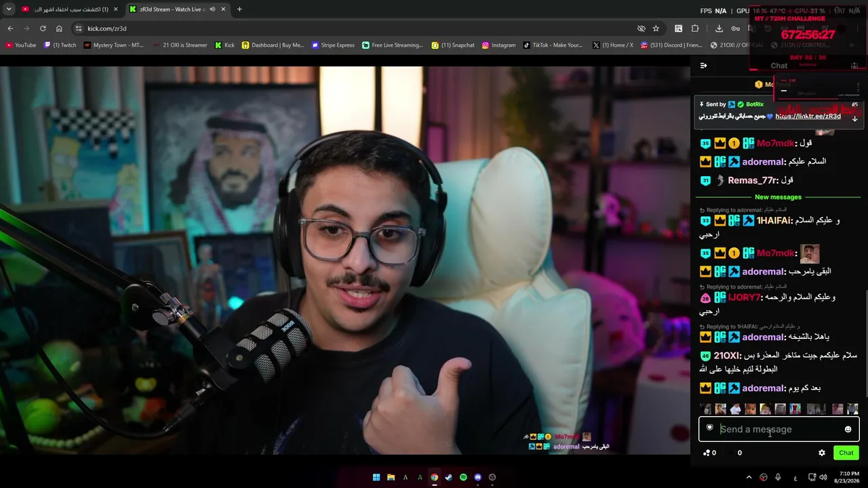Reload the current page
This screenshot has width=868, height=488.
click(x=43, y=28)
